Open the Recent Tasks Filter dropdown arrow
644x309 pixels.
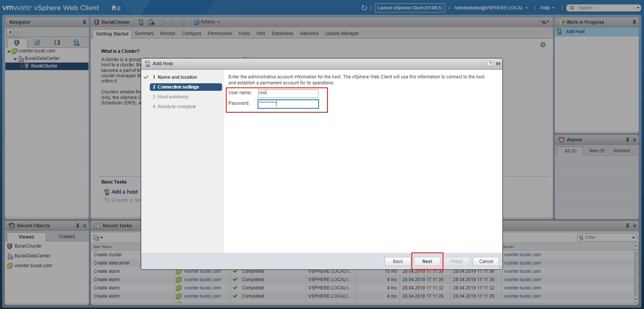click(x=634, y=237)
